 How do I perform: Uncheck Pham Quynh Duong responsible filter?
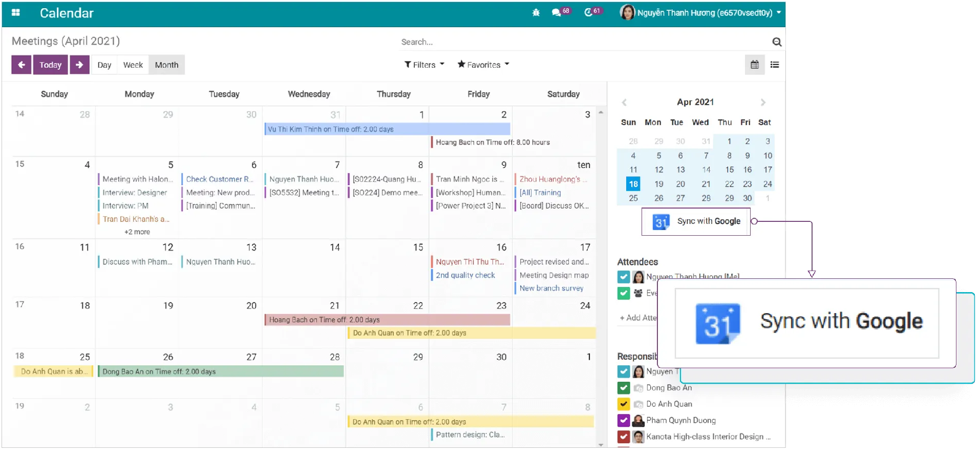point(623,421)
